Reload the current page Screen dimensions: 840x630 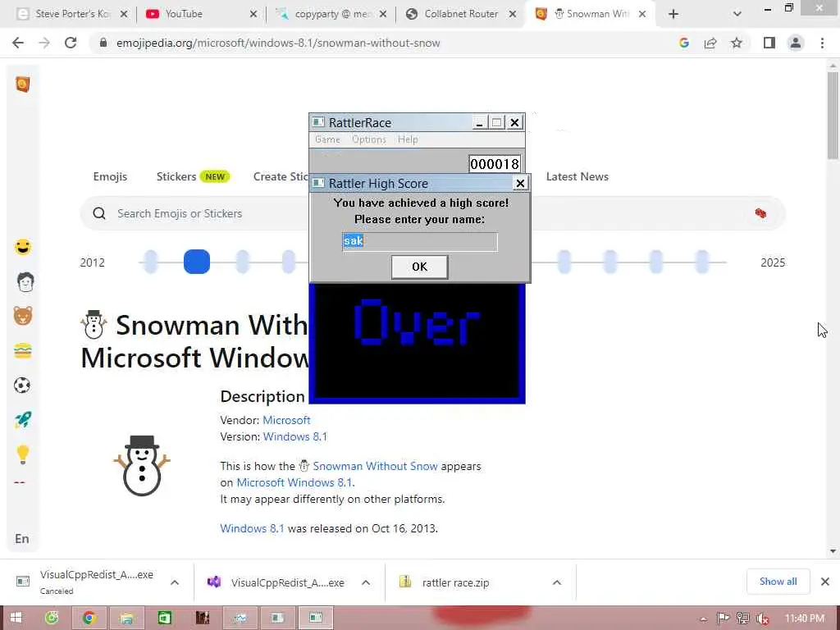(71, 43)
